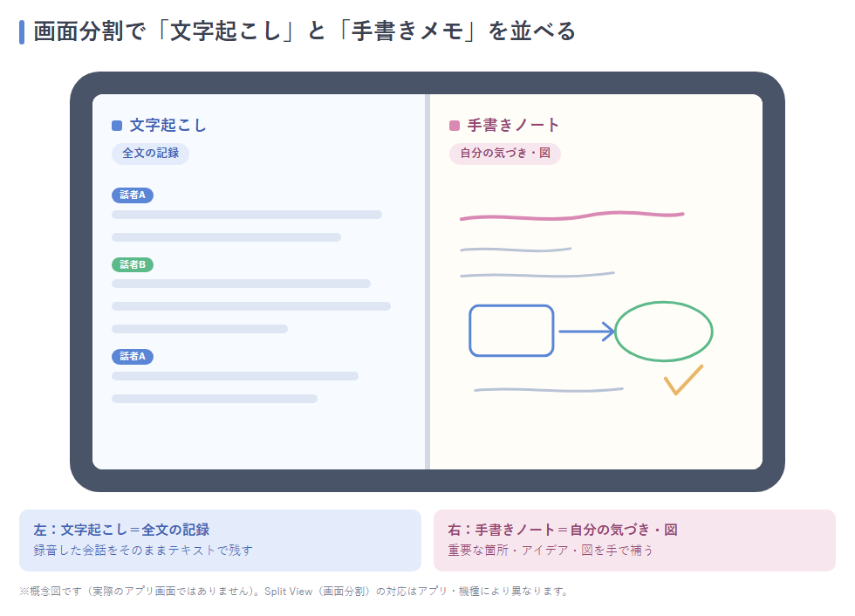Click the yellow checkmark drawing
The image size is (855, 616).
tap(684, 380)
